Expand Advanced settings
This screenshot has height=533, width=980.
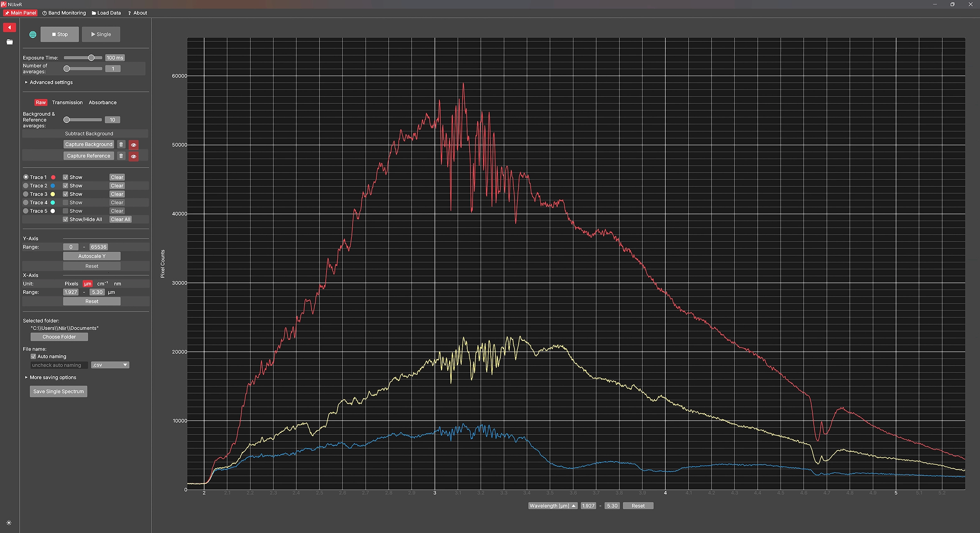tap(51, 82)
